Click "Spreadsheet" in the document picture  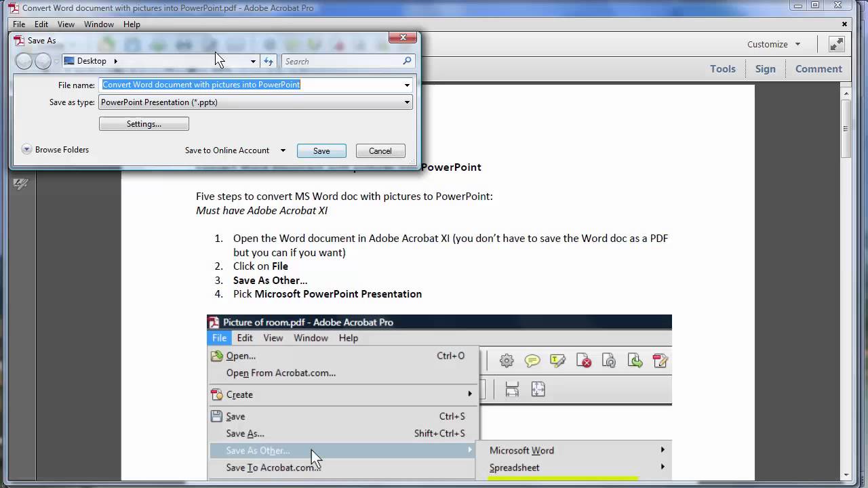pos(515,468)
